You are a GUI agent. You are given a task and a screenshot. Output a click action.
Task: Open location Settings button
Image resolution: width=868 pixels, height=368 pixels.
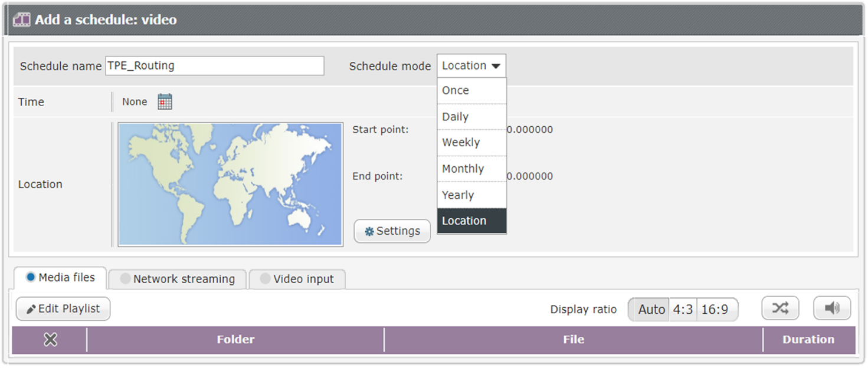[x=392, y=231]
